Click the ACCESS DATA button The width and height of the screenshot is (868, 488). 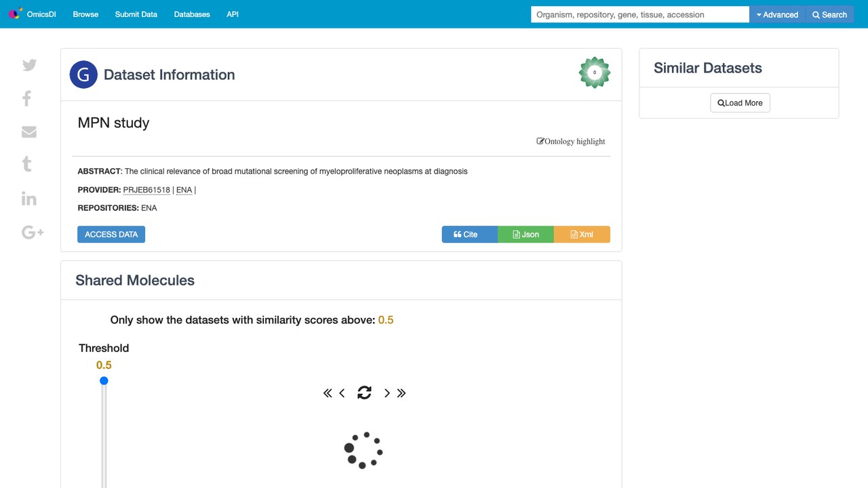click(111, 235)
